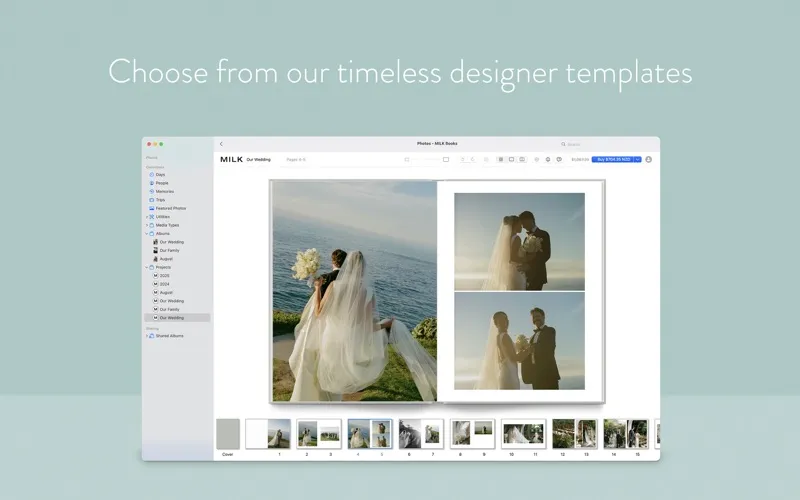
Task: Click the large page zoom-in icon
Action: tap(446, 160)
